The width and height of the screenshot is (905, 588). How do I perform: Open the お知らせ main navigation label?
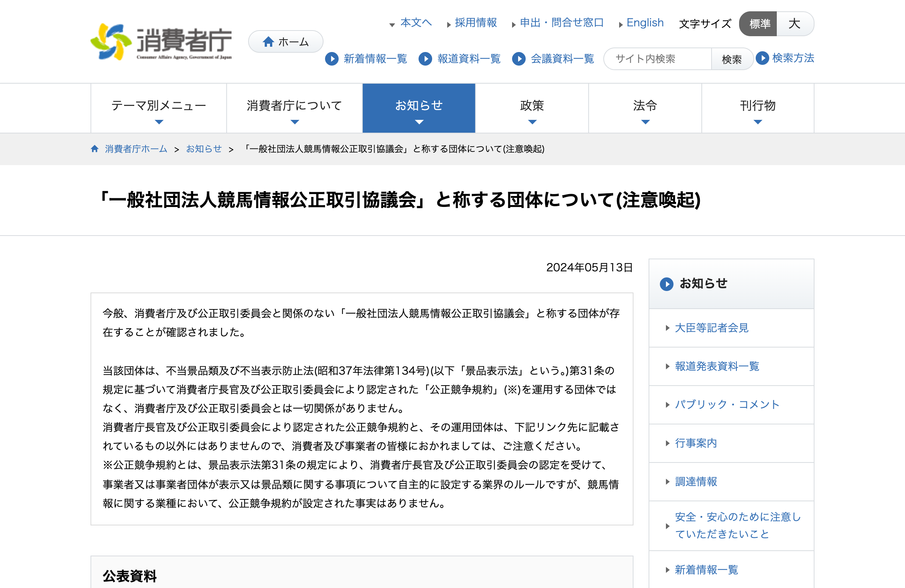419,105
